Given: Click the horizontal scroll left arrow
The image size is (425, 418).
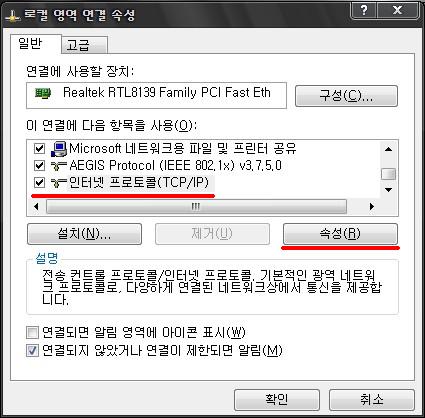Looking at the screenshot, I should [36, 207].
